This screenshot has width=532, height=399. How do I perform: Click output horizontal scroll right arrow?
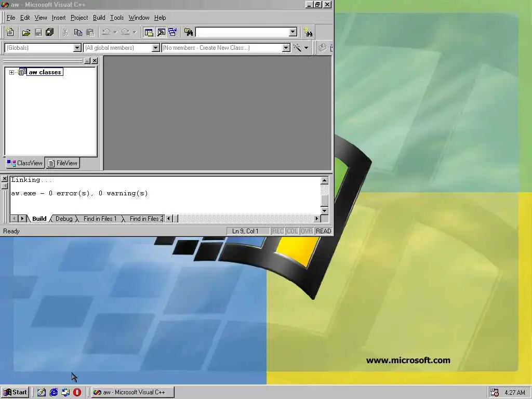317,219
